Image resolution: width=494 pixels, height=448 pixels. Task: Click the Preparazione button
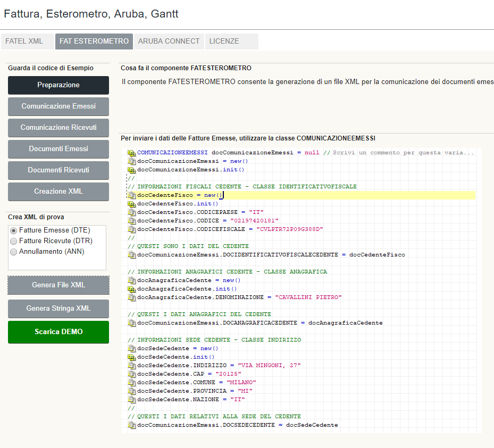pos(58,85)
